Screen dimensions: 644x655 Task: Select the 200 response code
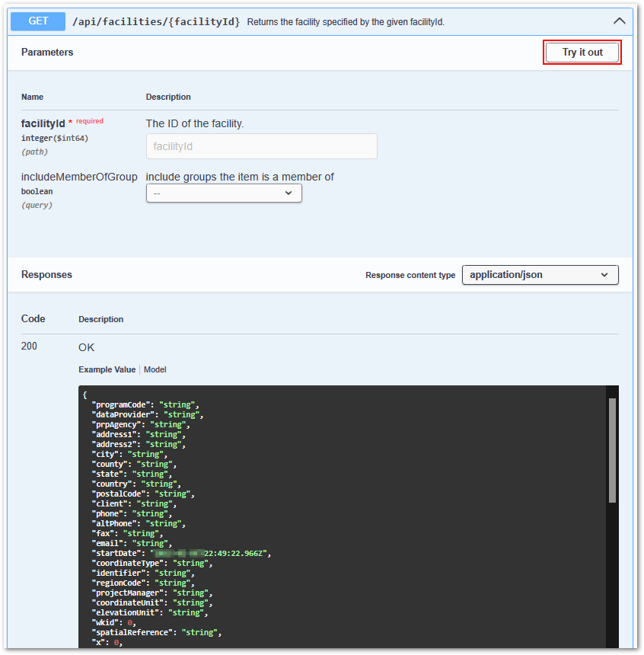tap(29, 346)
